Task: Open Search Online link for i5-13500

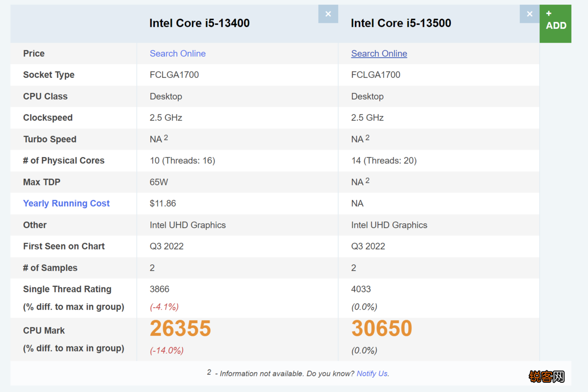Action: 379,53
